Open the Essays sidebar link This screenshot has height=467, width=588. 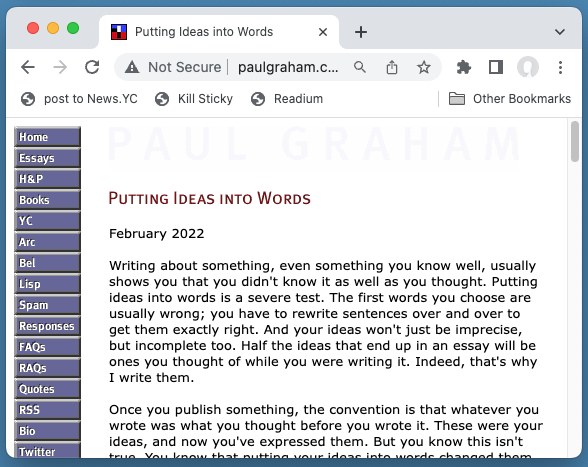coord(48,158)
